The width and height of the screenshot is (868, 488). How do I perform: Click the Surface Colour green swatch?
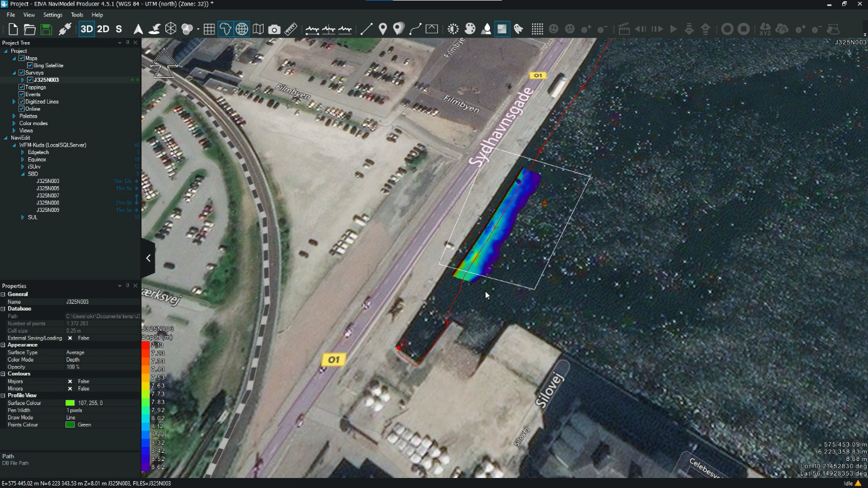point(70,403)
